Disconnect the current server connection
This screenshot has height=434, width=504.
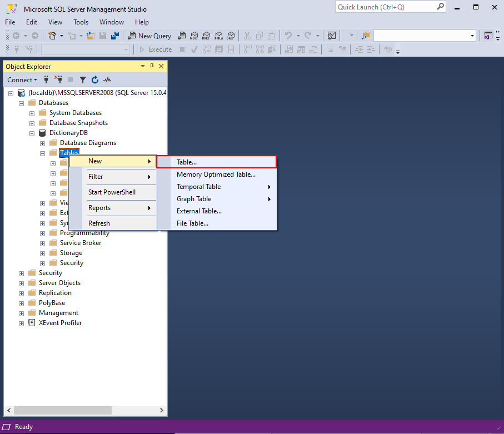tap(58, 79)
